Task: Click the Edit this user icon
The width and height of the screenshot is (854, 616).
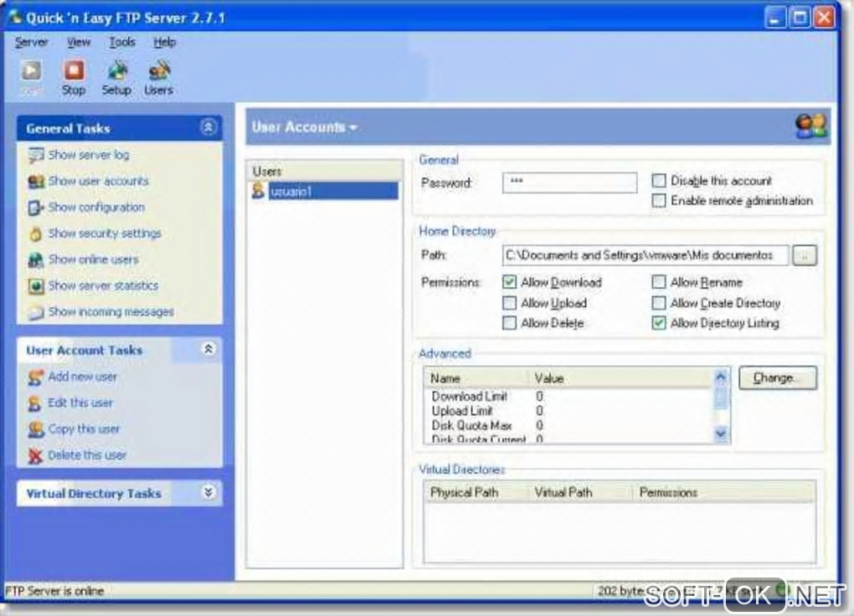Action: 35,403
